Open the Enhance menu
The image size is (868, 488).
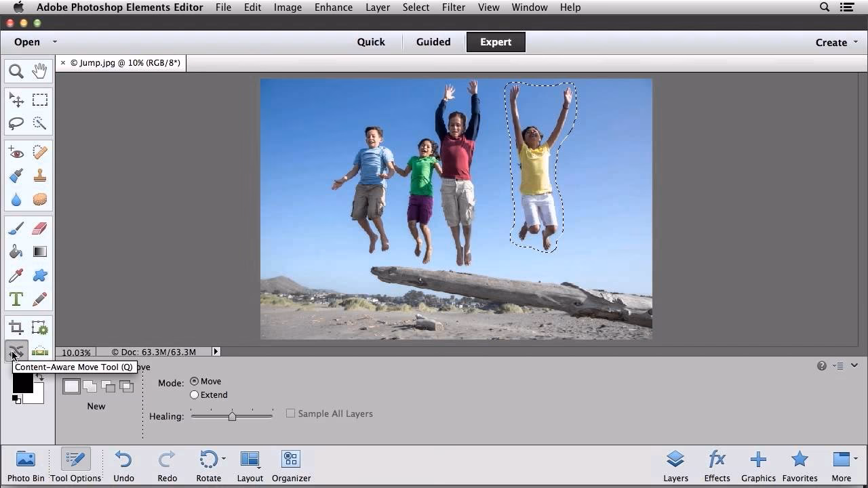click(x=333, y=7)
